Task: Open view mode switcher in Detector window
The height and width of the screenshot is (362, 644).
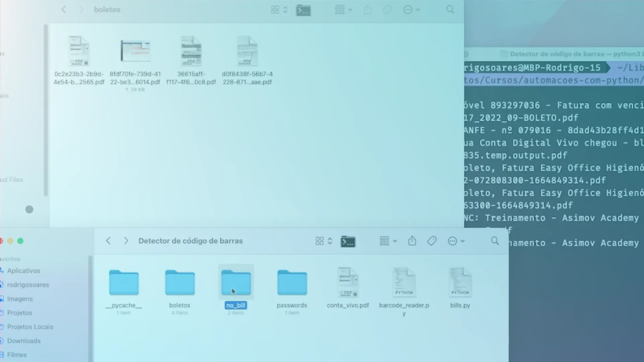Action: (324, 241)
